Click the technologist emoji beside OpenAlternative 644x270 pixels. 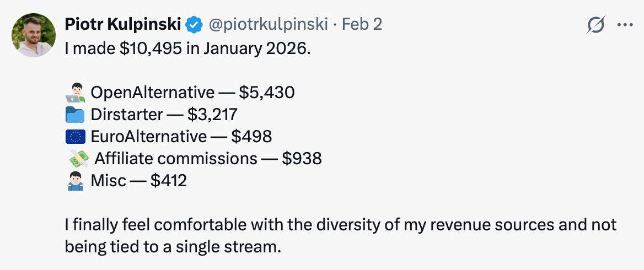[x=74, y=92]
